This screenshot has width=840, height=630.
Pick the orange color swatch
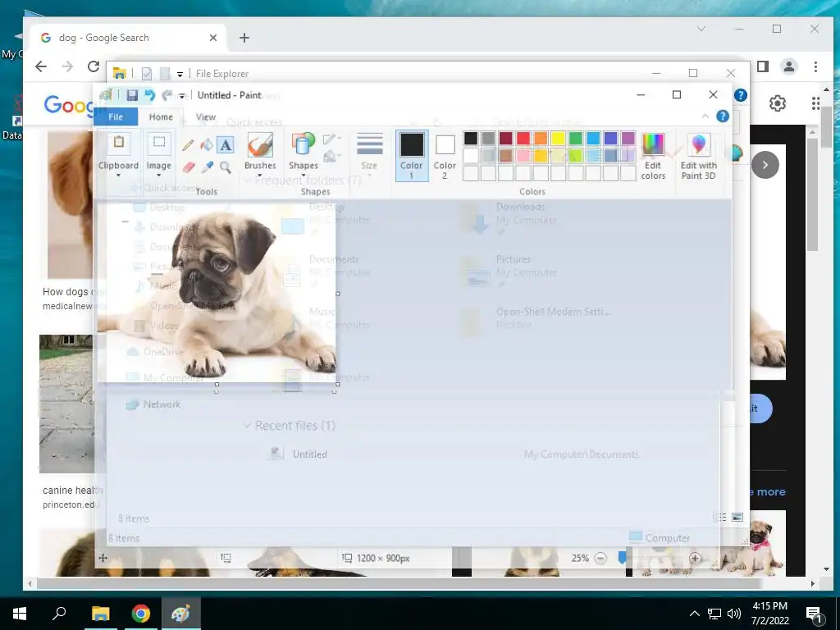[541, 138]
